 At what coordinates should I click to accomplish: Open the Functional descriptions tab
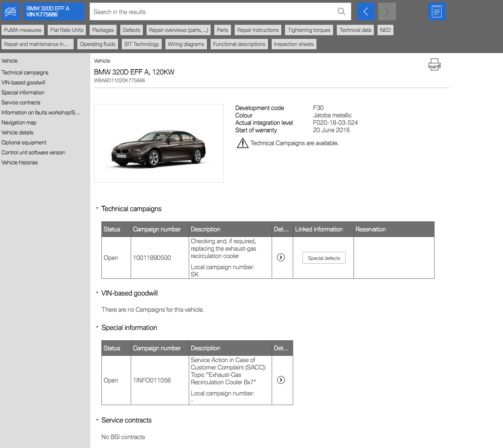[239, 44]
